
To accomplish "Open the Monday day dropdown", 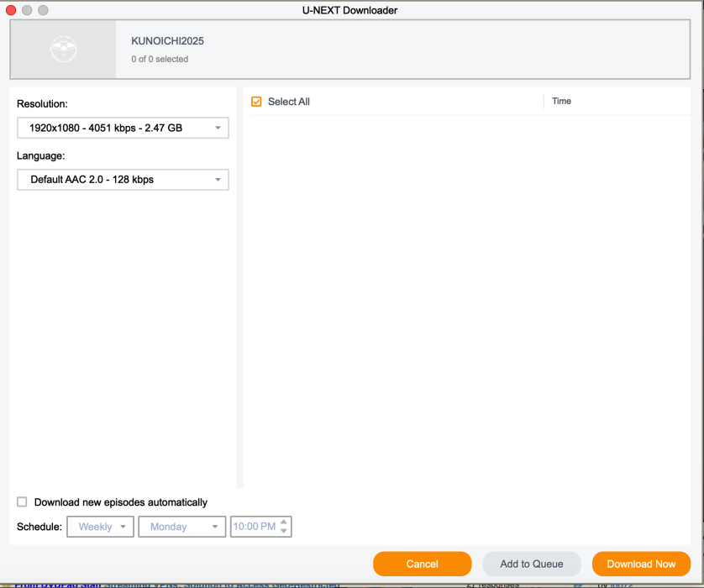I will point(181,527).
